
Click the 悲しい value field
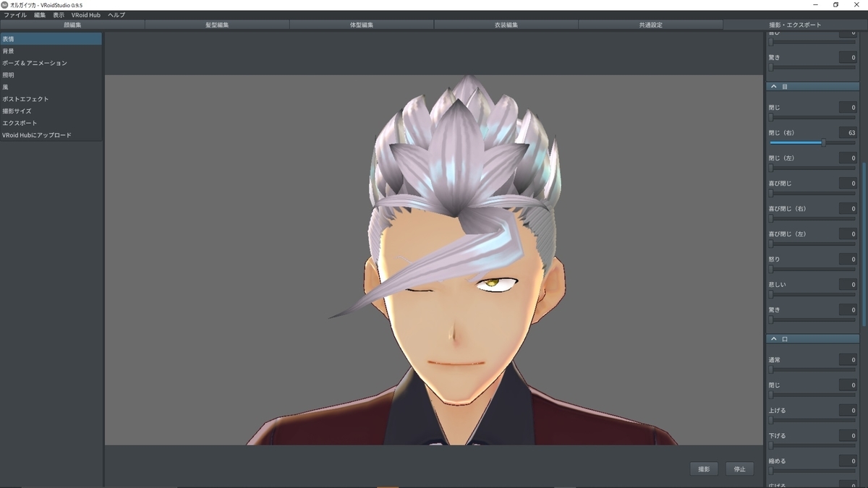tap(848, 285)
